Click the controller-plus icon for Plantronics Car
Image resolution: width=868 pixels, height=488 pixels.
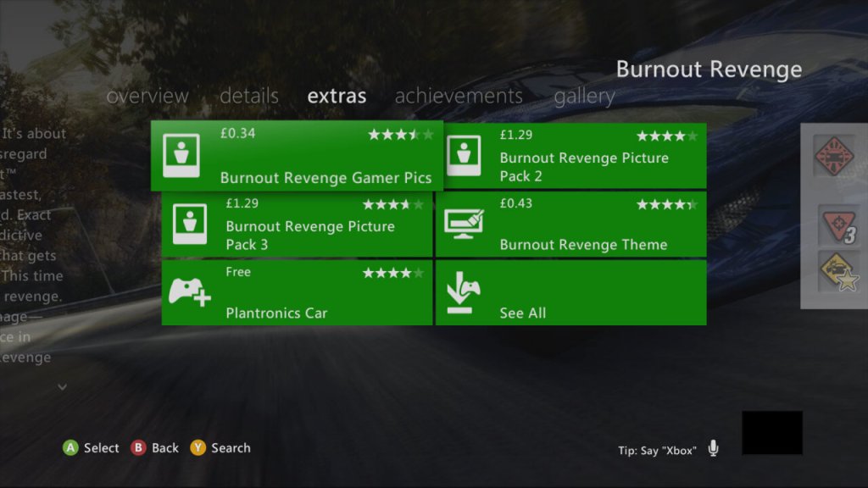(190, 292)
